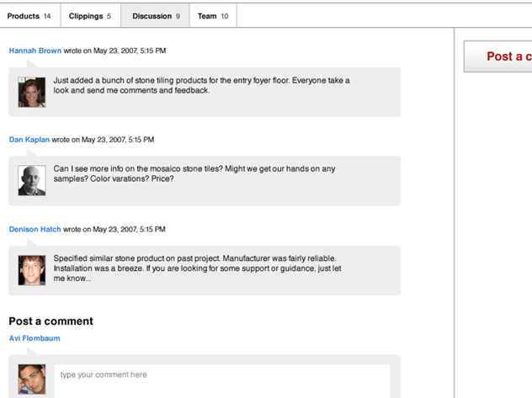Click Denison Hatch's installation comment bubble

205,271
